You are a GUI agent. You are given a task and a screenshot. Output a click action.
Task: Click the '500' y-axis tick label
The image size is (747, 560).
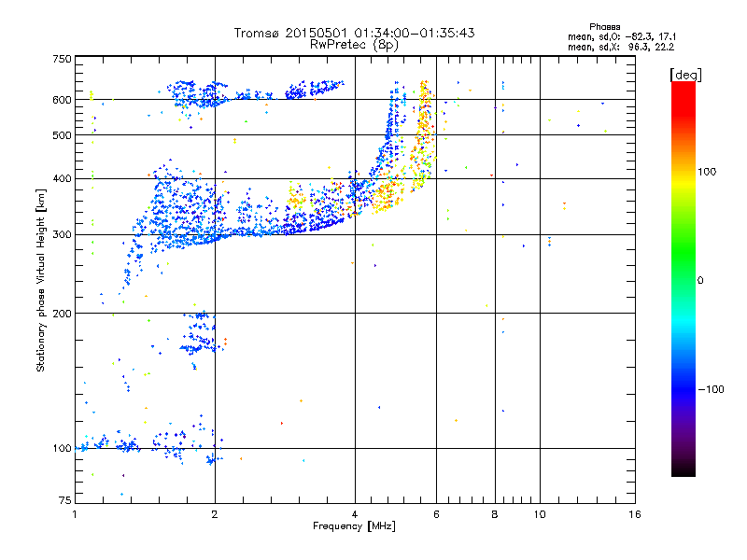pos(62,135)
